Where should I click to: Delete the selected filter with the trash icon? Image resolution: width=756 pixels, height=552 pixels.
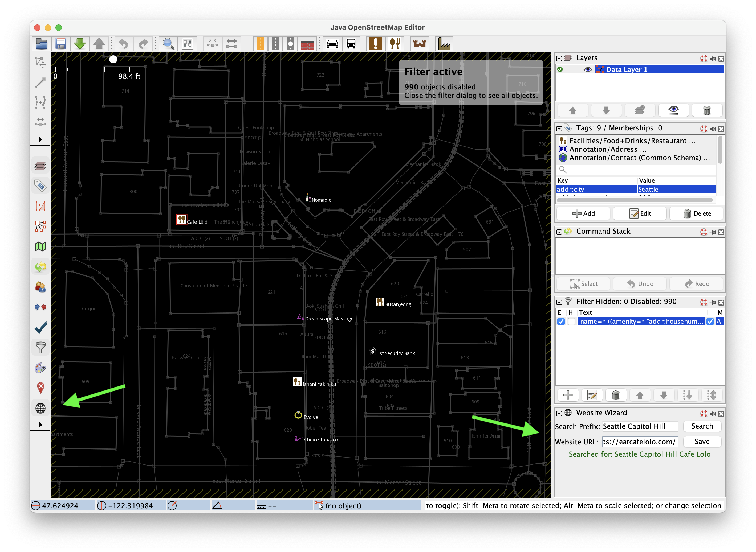tap(616, 395)
